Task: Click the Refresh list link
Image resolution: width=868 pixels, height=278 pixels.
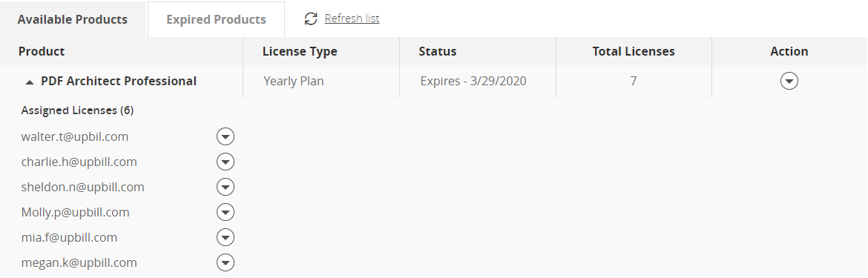Action: pos(352,19)
